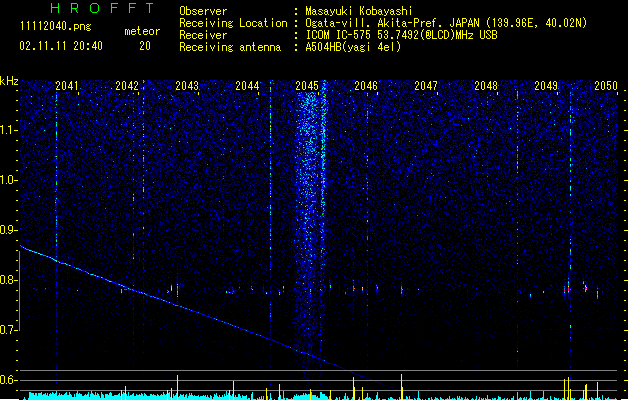Click the 'Observer' field label

pos(203,11)
